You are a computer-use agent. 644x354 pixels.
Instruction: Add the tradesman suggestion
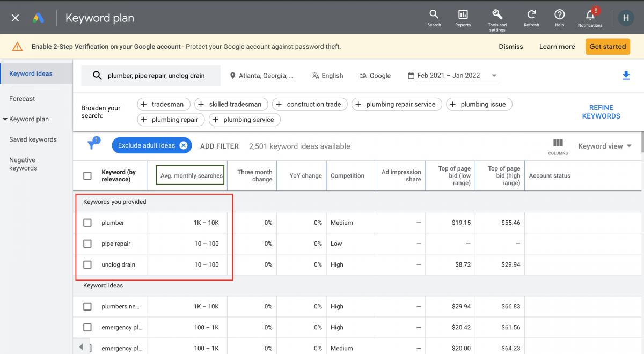tap(164, 104)
